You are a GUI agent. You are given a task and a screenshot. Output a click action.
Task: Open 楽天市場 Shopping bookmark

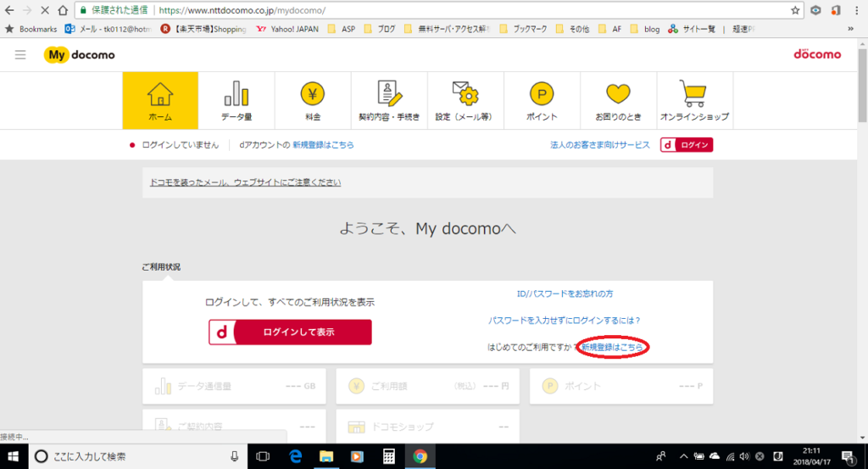[x=203, y=29]
